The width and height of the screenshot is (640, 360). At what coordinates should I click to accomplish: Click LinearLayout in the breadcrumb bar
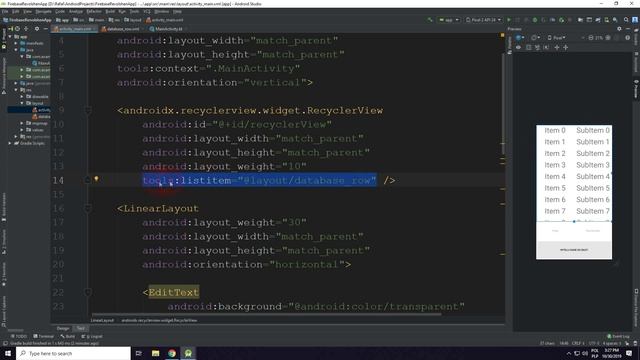click(x=102, y=320)
